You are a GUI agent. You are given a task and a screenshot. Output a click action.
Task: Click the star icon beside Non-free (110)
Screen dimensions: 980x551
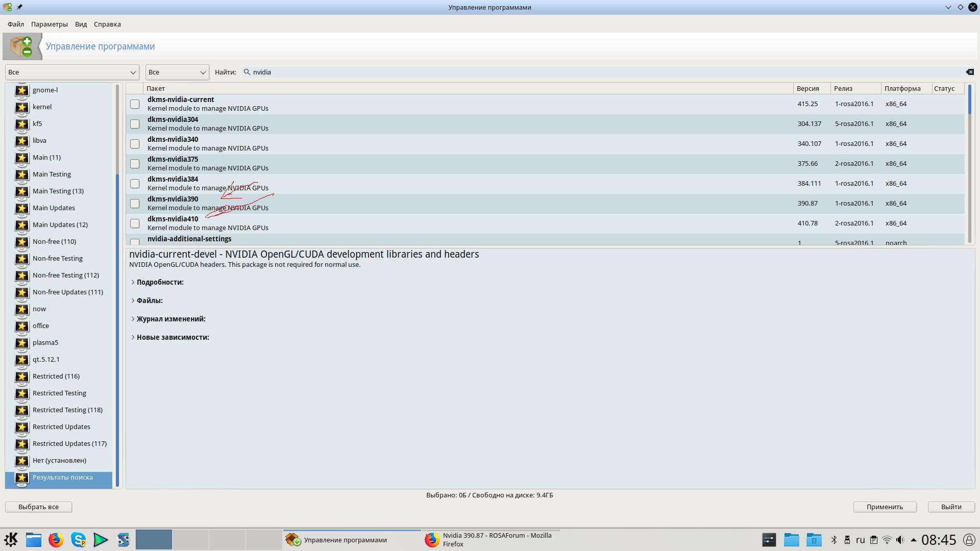22,242
